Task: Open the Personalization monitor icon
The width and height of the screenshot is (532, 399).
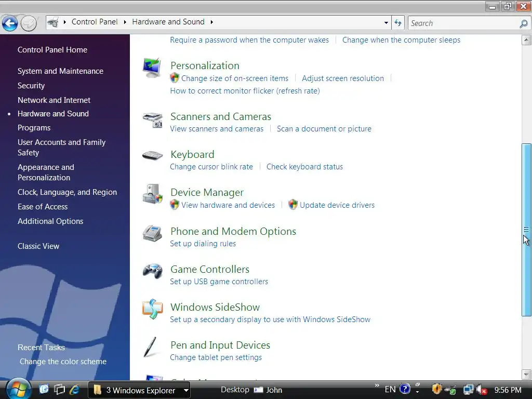Action: (152, 68)
